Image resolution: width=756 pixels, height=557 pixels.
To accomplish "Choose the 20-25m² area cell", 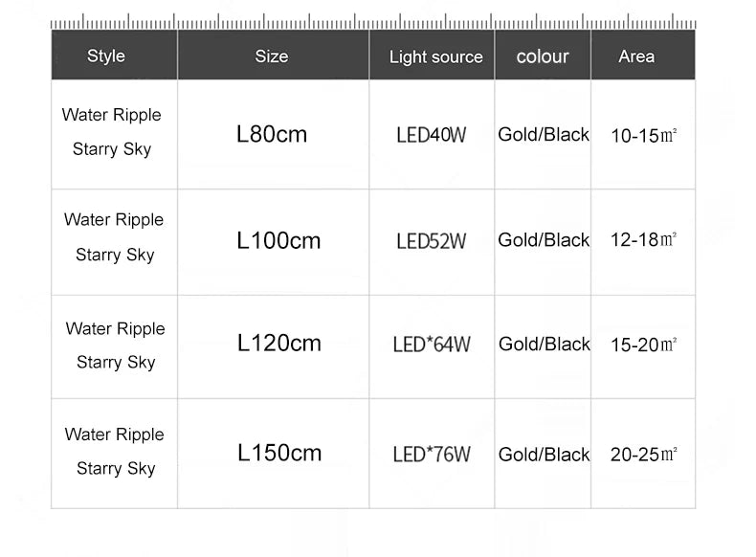I will tap(643, 454).
